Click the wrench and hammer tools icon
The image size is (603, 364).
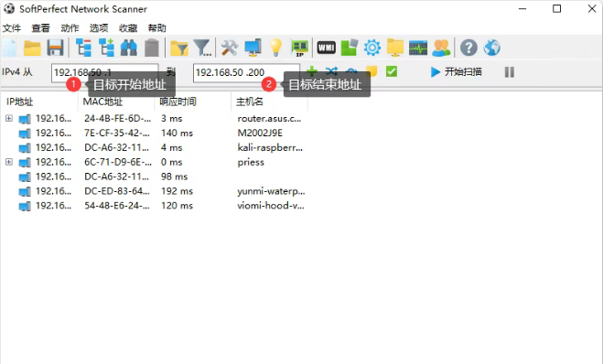click(229, 48)
